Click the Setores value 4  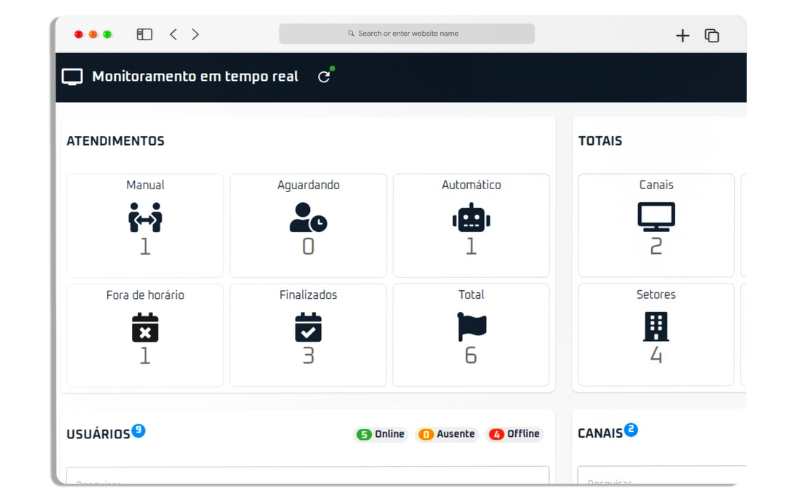click(x=656, y=355)
